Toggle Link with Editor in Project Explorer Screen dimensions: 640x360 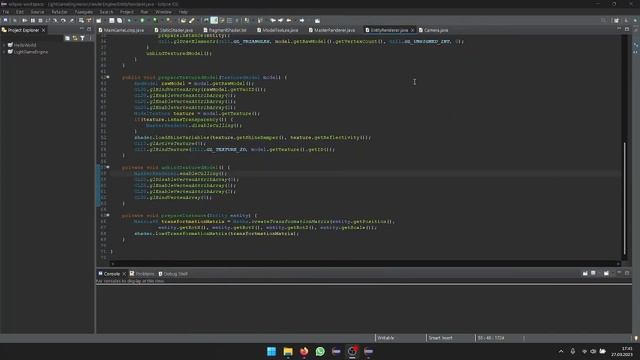(75, 38)
